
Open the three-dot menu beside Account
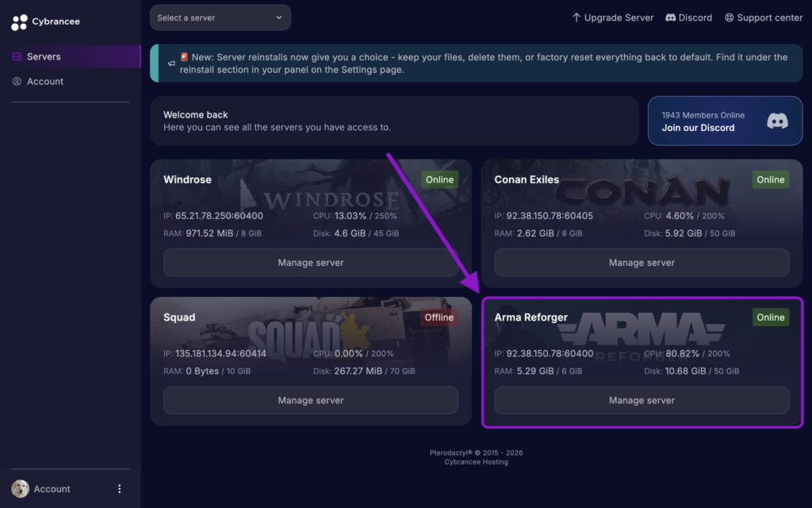120,489
